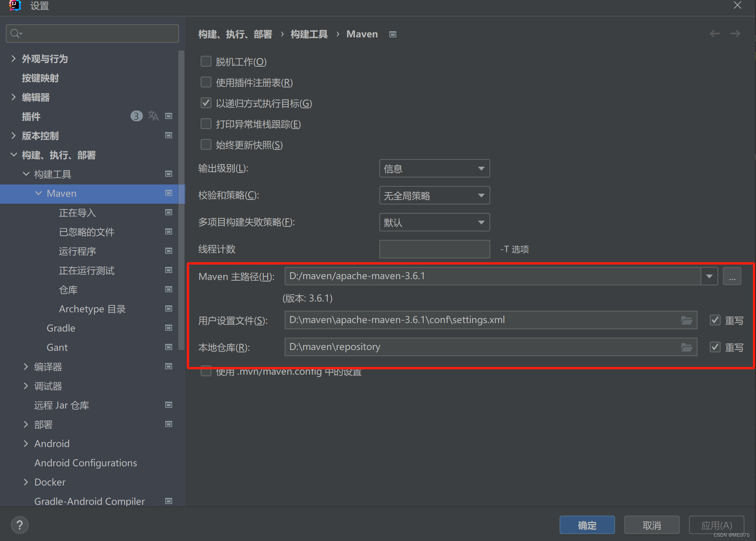Toggle 重写 checkbox for local repository
The image size is (756, 541).
pos(715,347)
